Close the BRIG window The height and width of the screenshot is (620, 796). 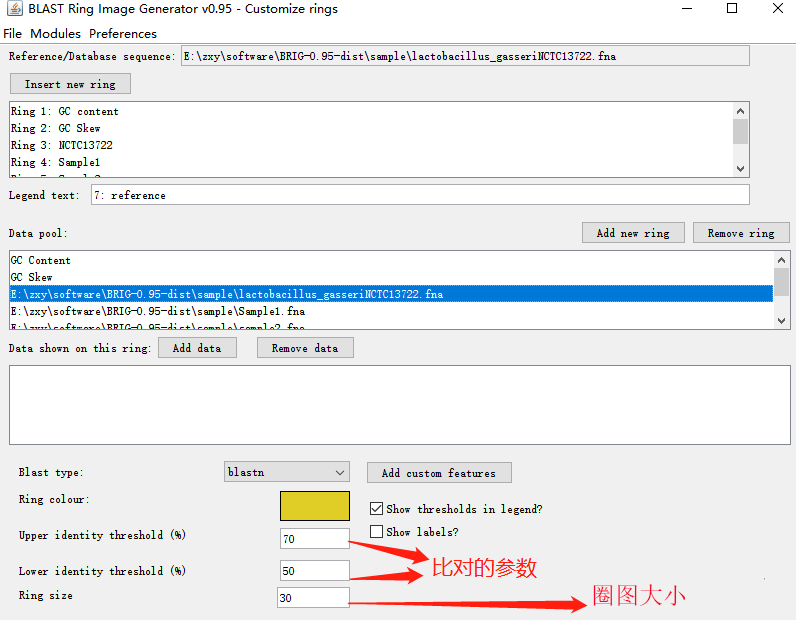778,9
